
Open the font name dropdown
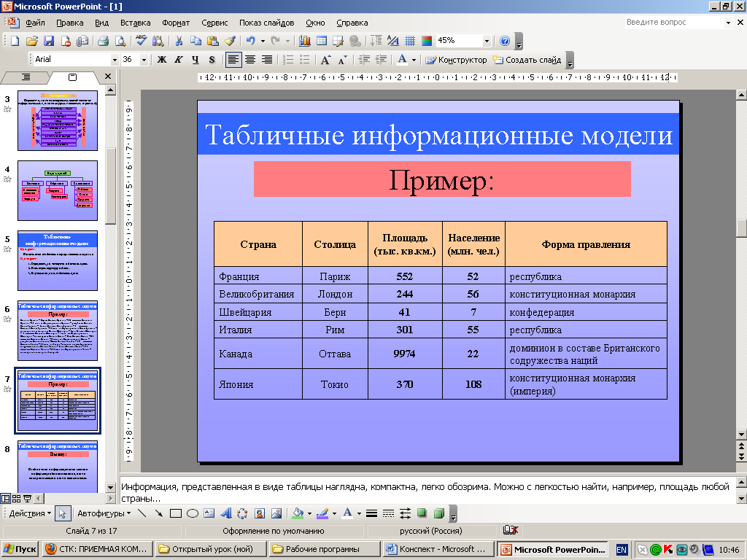pos(115,60)
